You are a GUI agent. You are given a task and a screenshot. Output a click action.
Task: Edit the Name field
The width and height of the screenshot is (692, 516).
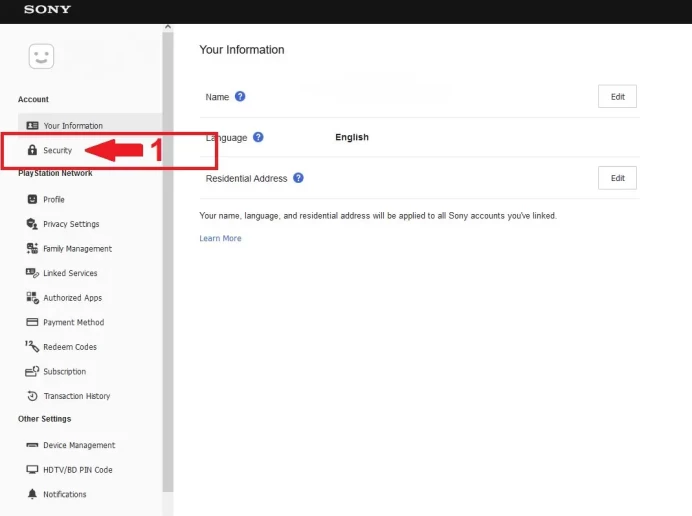[617, 96]
